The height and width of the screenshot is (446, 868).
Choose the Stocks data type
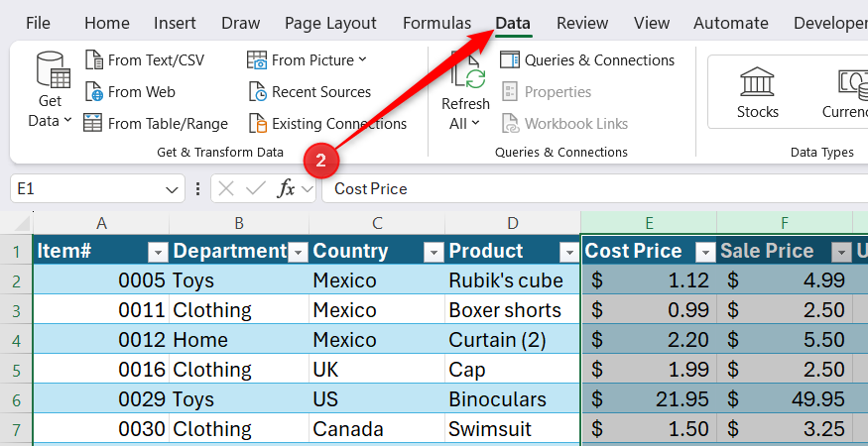click(757, 92)
